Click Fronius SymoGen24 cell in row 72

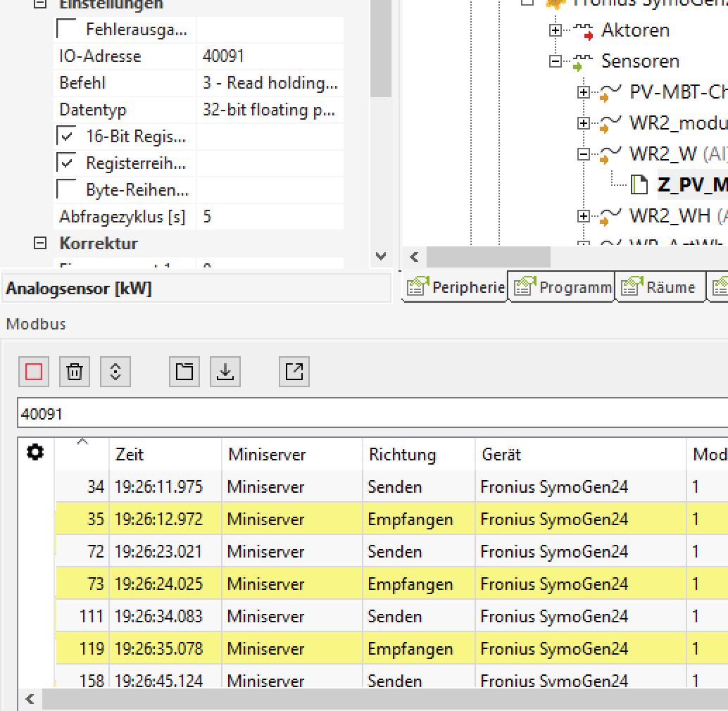[581, 551]
